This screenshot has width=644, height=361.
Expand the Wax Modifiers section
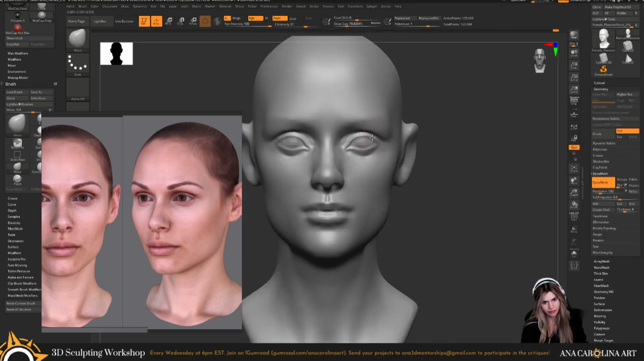pyautogui.click(x=18, y=53)
